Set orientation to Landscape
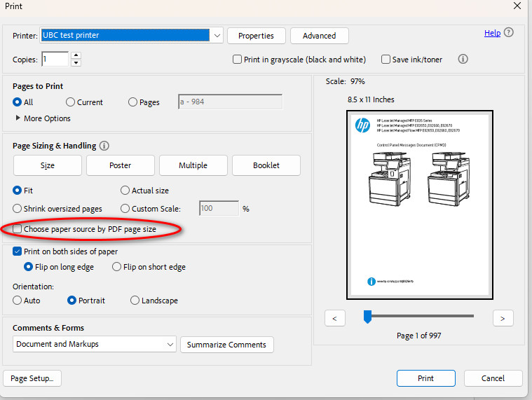Viewport: 532px width, 400px height. [135, 301]
